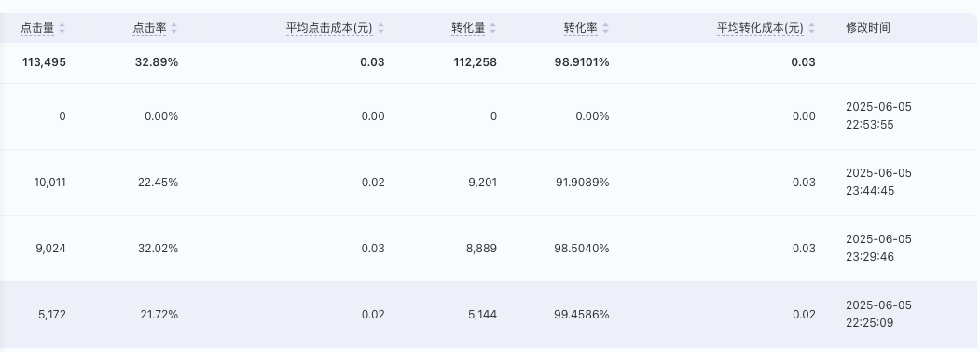Click the 修改时间 column header
Viewport: 980px width, 352px height.
[868, 28]
